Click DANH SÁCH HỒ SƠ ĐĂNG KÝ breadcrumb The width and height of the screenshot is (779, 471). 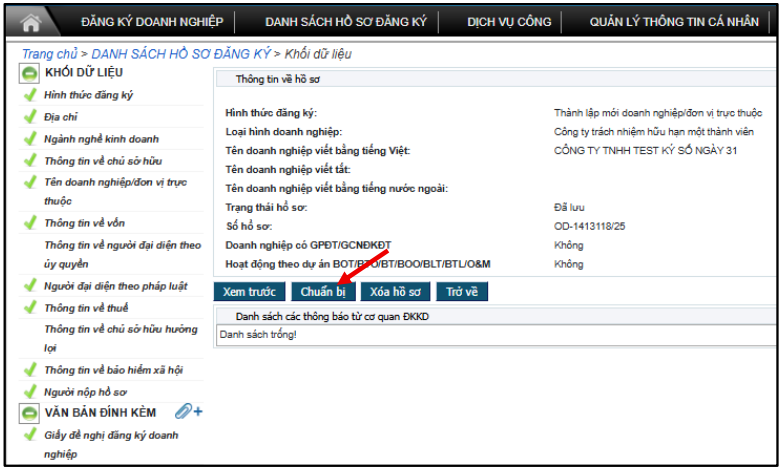coord(181,54)
